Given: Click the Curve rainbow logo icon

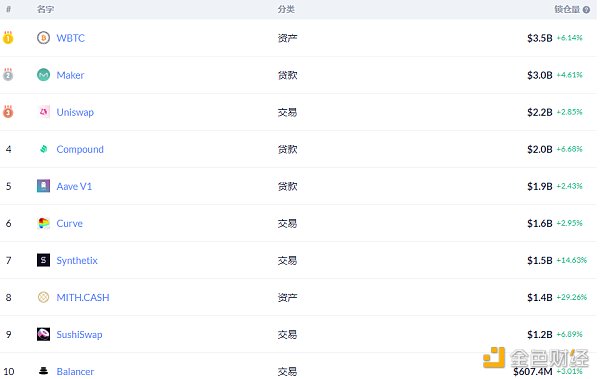Looking at the screenshot, I should click(44, 223).
